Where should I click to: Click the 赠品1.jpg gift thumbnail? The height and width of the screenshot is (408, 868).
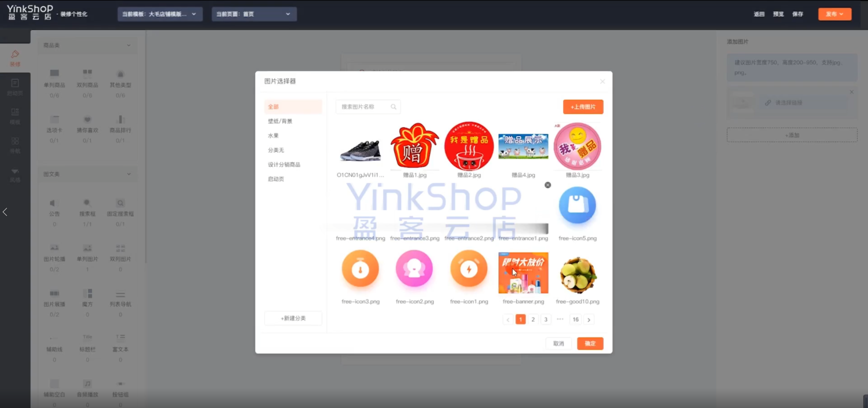(x=414, y=146)
